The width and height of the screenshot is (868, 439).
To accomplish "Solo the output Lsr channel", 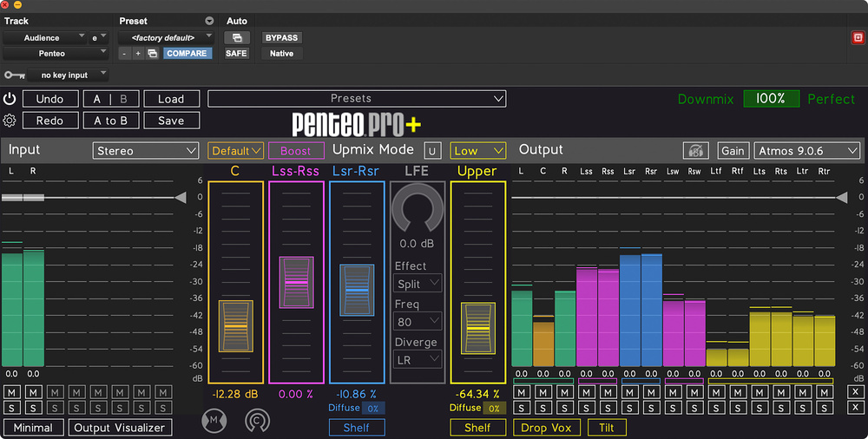I will click(x=629, y=408).
